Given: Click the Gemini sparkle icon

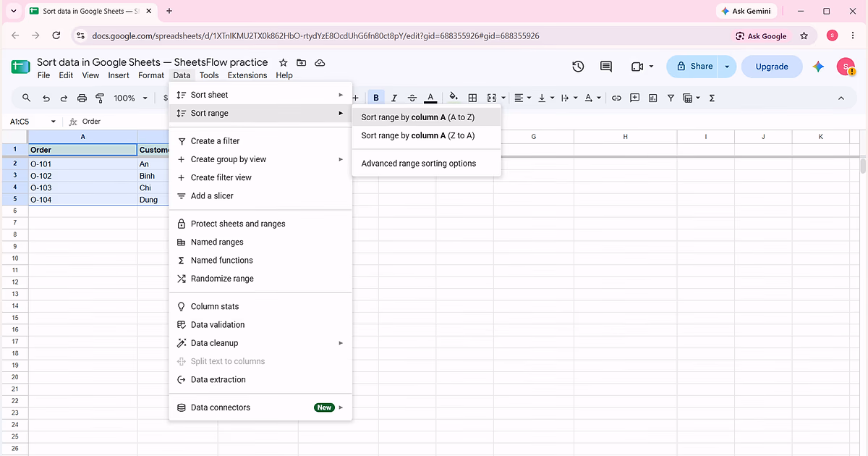Looking at the screenshot, I should point(818,67).
